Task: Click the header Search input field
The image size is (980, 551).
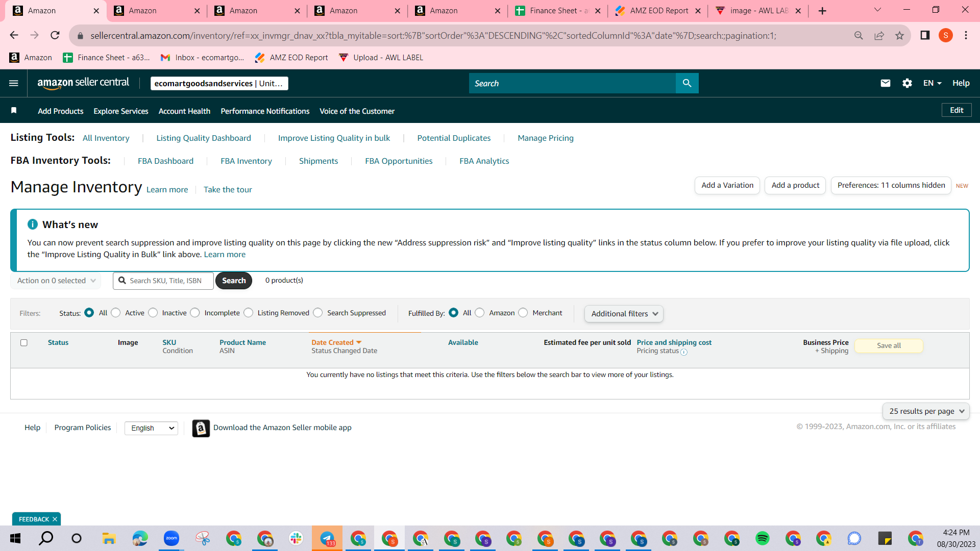Action: point(572,83)
